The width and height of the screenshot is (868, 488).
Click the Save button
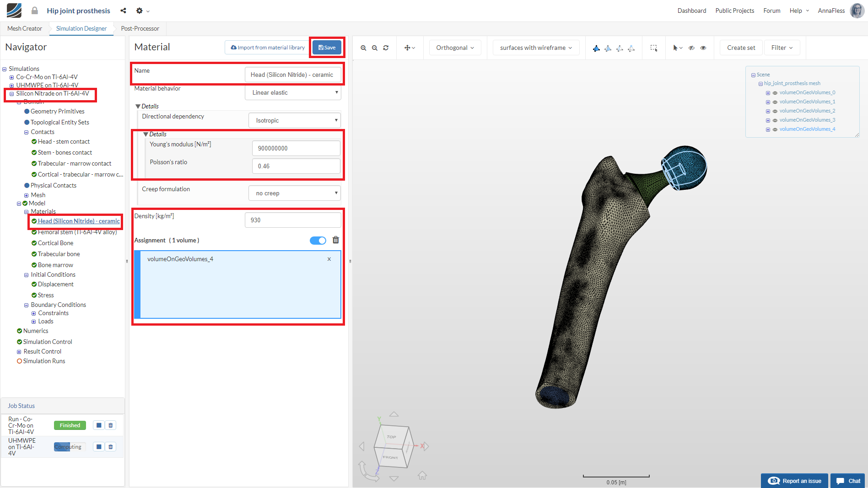coord(327,48)
